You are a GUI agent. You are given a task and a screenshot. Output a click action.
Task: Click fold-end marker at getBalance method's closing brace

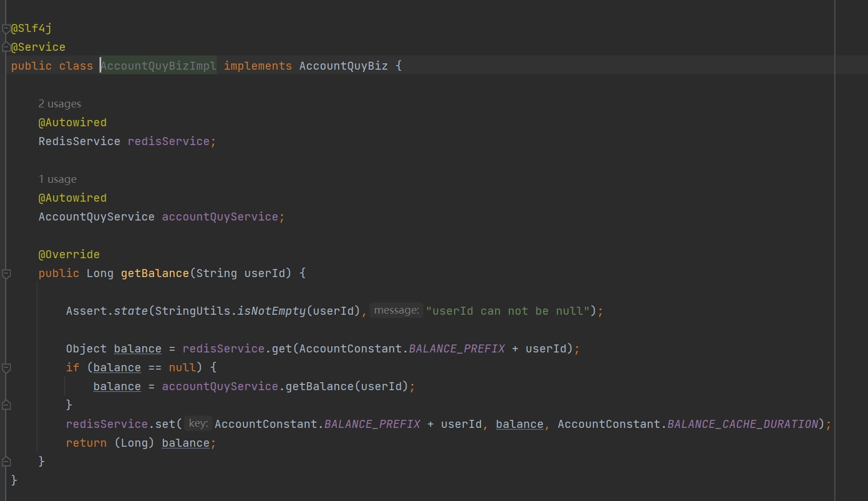coord(6,462)
